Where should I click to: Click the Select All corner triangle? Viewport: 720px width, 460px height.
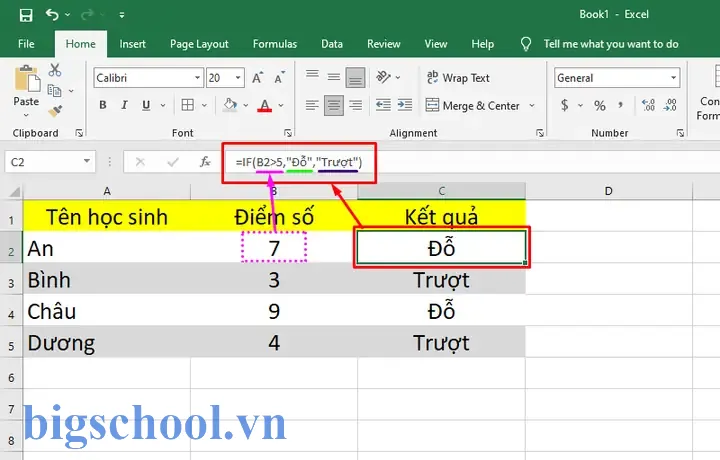click(14, 191)
